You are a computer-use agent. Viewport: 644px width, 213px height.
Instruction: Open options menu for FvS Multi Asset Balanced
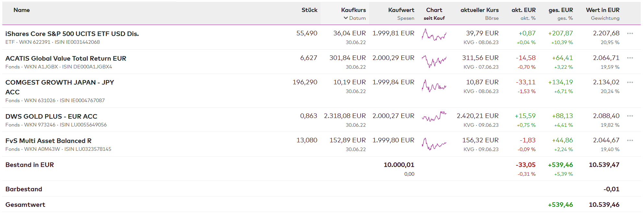630,140
